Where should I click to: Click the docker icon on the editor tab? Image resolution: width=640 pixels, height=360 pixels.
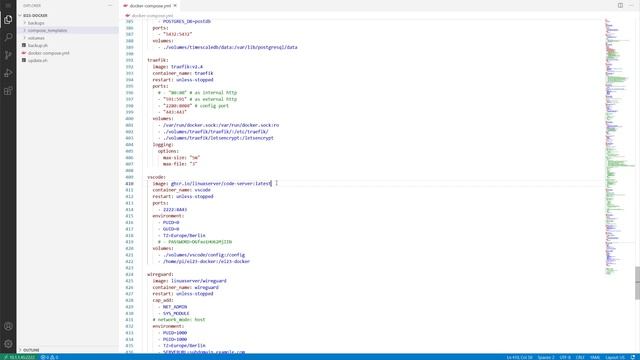[x=126, y=6]
